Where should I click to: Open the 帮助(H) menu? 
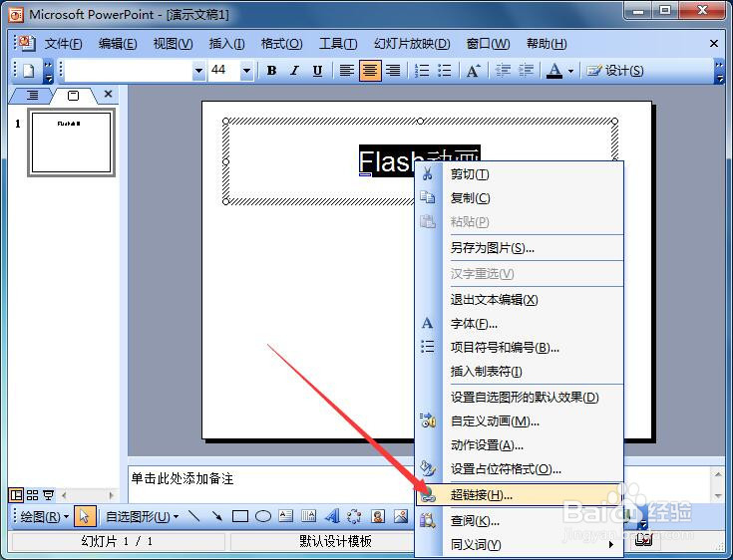[547, 44]
